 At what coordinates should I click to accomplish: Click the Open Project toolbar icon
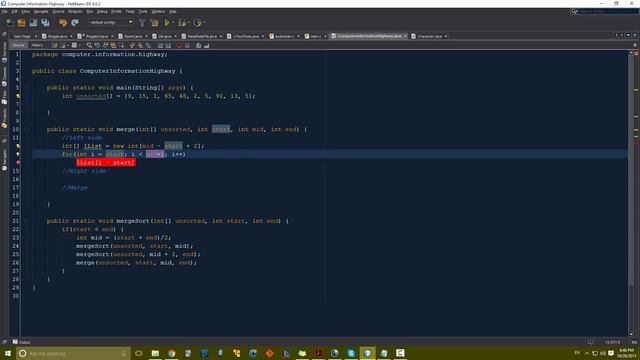tap(33, 22)
